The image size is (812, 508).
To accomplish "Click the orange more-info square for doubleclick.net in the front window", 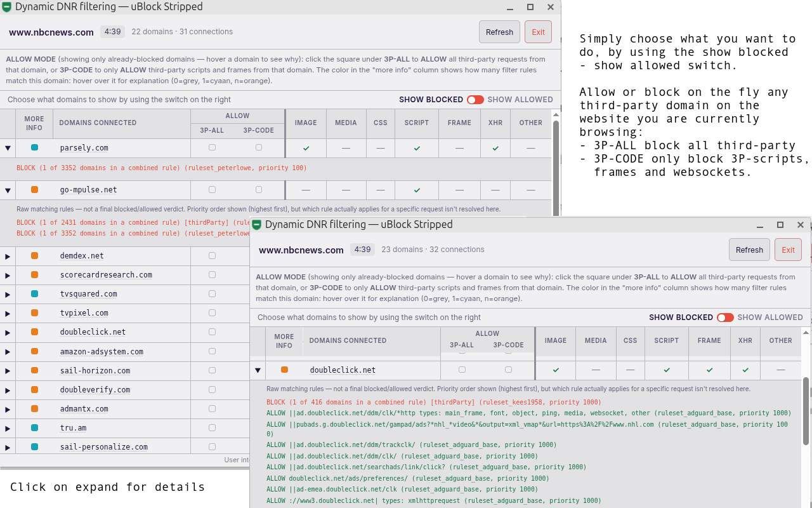I will (x=284, y=370).
